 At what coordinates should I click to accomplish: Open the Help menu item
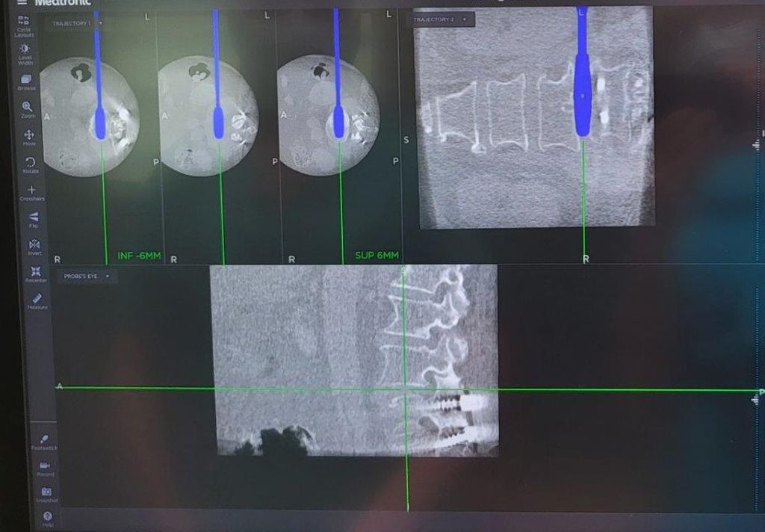[48, 516]
